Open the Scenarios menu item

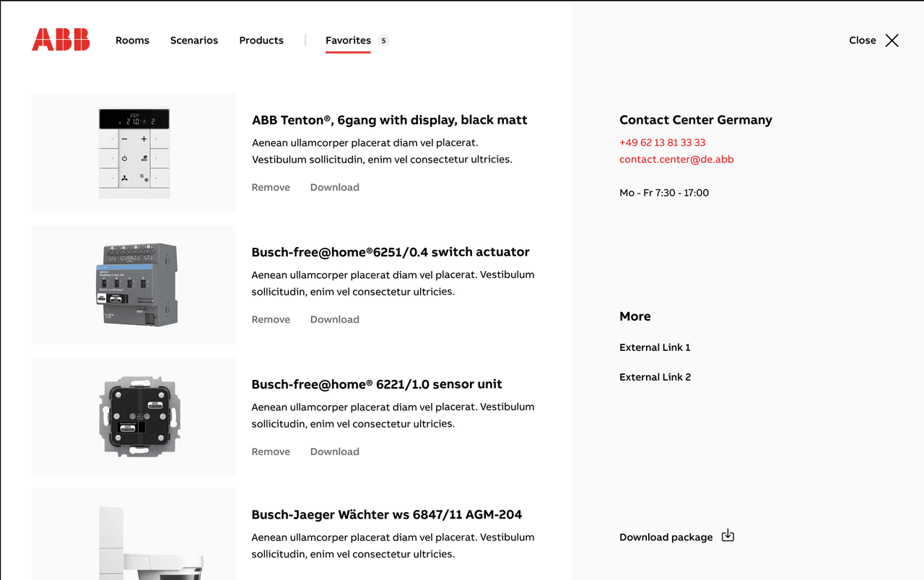pyautogui.click(x=194, y=40)
